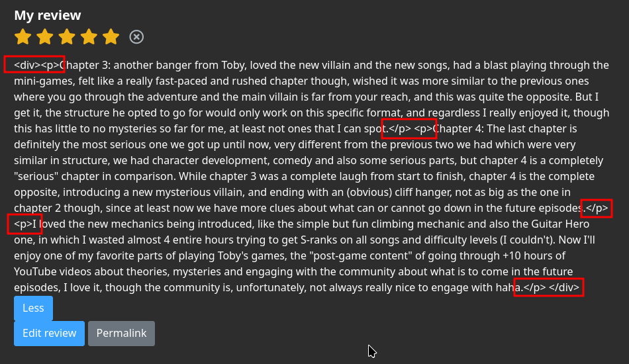Clear rating with circled X icon

click(136, 37)
